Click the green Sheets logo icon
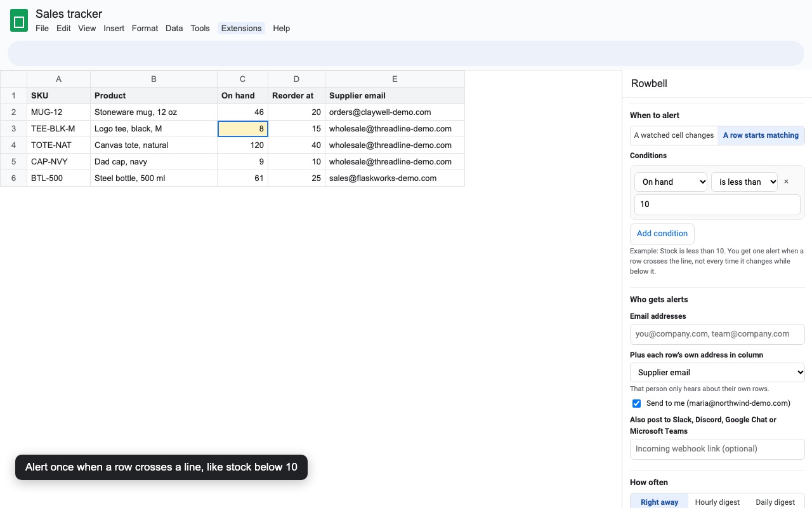This screenshot has height=508, width=812. 19,21
